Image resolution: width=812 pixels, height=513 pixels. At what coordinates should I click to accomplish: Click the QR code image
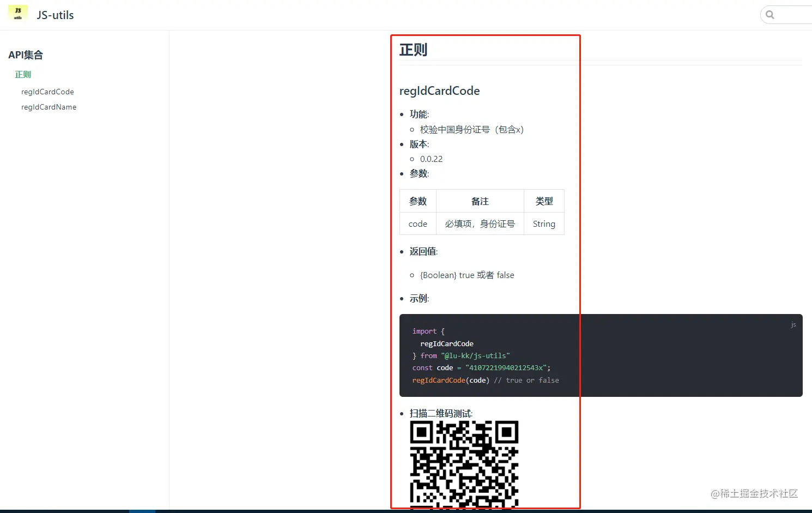coord(464,463)
